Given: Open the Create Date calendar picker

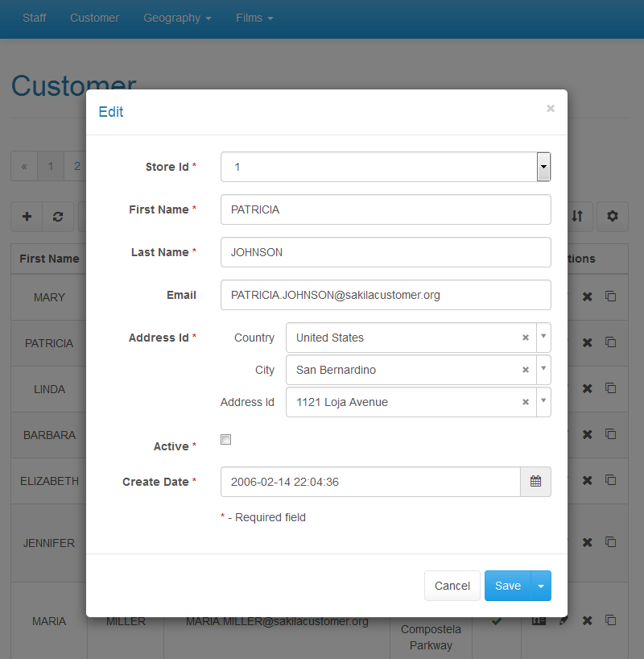Looking at the screenshot, I should [x=535, y=482].
